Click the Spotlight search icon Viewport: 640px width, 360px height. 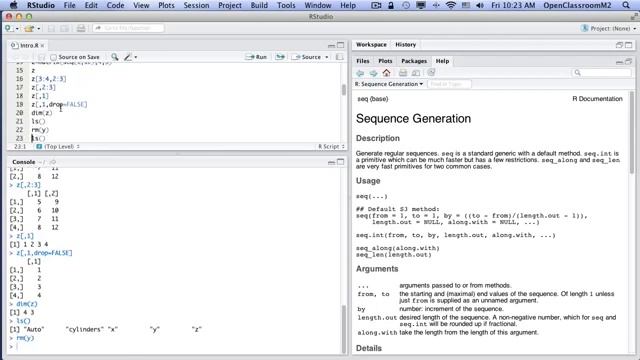pyautogui.click(x=626, y=5)
